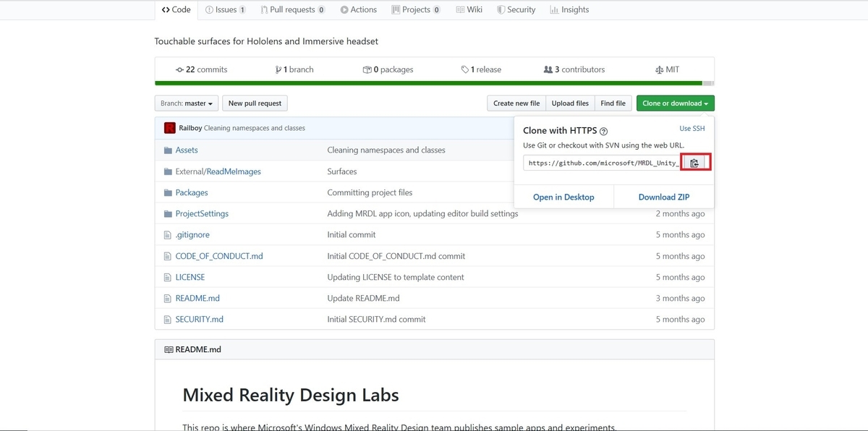Open the ReadMeImages folder

click(234, 172)
